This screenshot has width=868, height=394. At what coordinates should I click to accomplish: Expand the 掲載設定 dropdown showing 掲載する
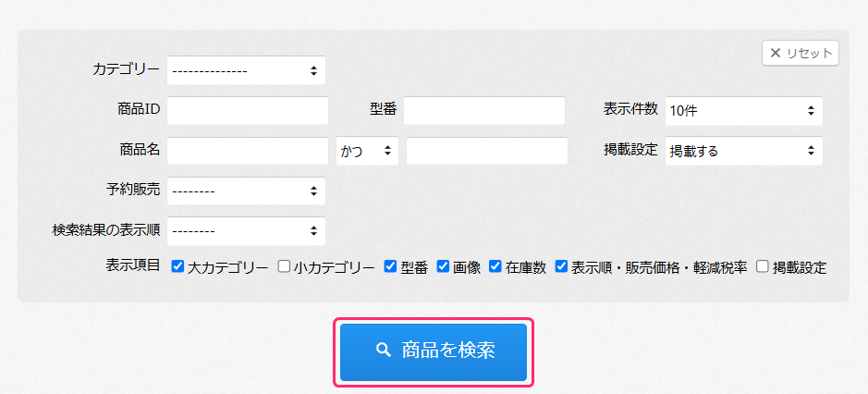[x=743, y=151]
